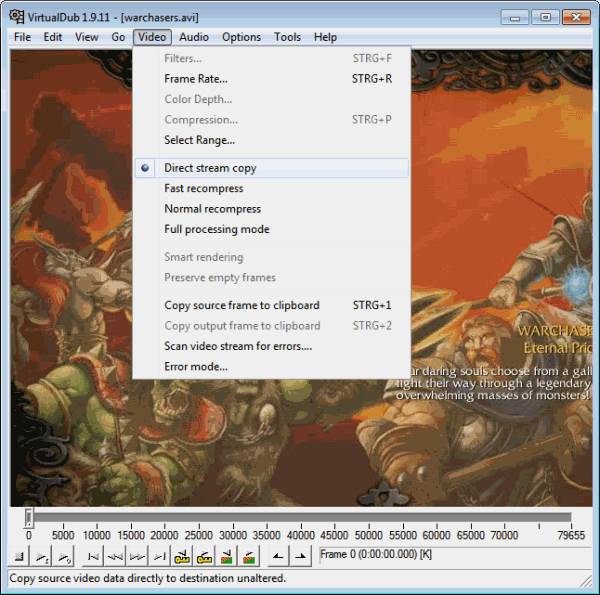Go to next keyframe key icon

pos(204,555)
